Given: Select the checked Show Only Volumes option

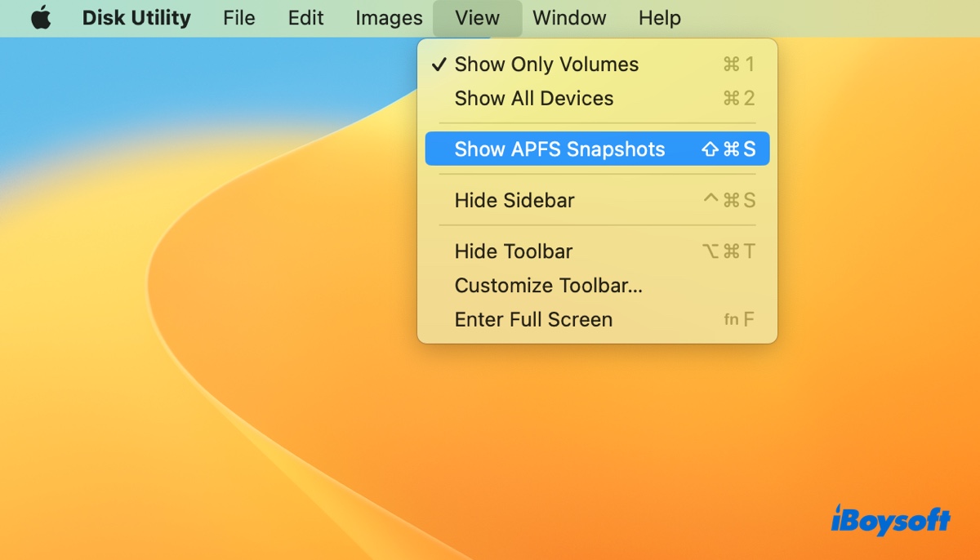Looking at the screenshot, I should pyautogui.click(x=546, y=64).
